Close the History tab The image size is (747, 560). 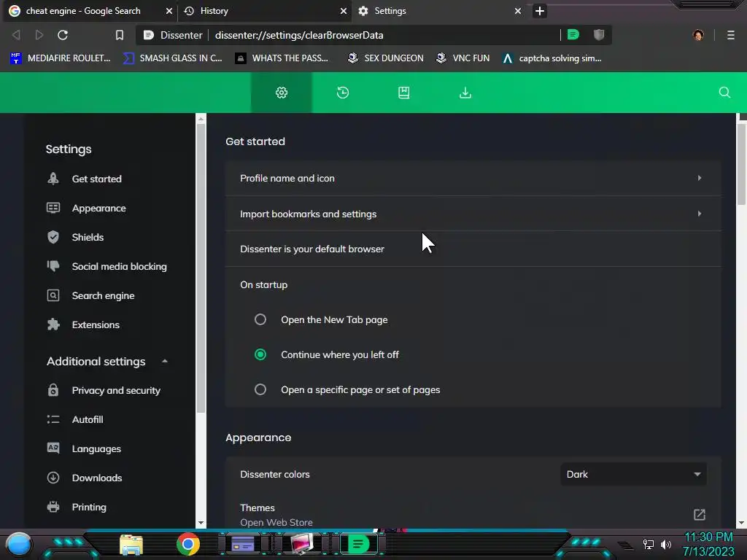344,11
